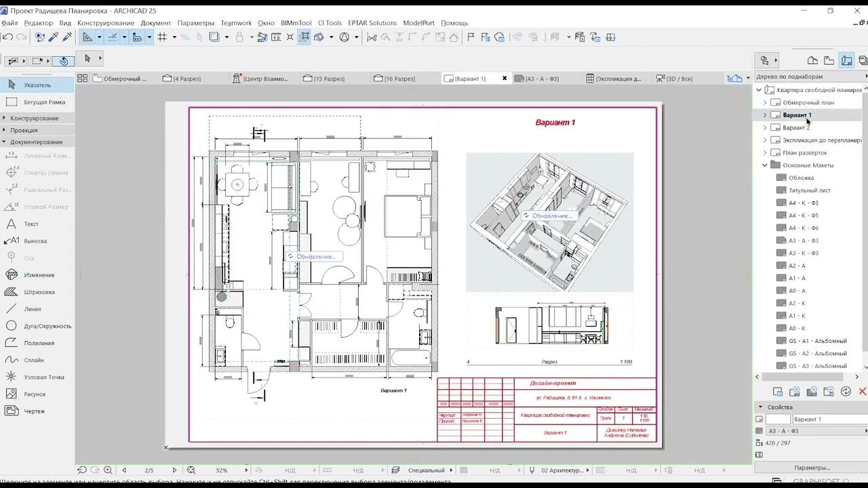The image size is (868, 488).
Task: Collapse the Основные Макеты folder
Action: coord(765,165)
